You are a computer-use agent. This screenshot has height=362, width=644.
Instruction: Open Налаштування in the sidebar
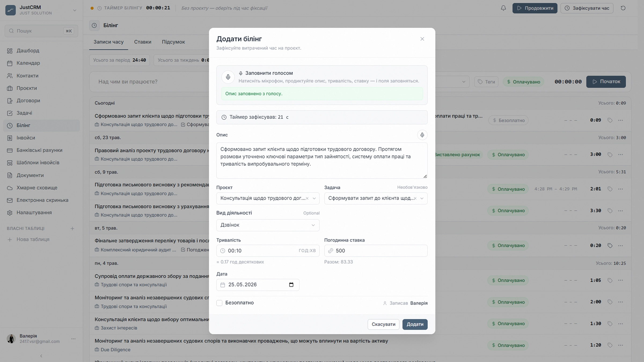click(41, 212)
